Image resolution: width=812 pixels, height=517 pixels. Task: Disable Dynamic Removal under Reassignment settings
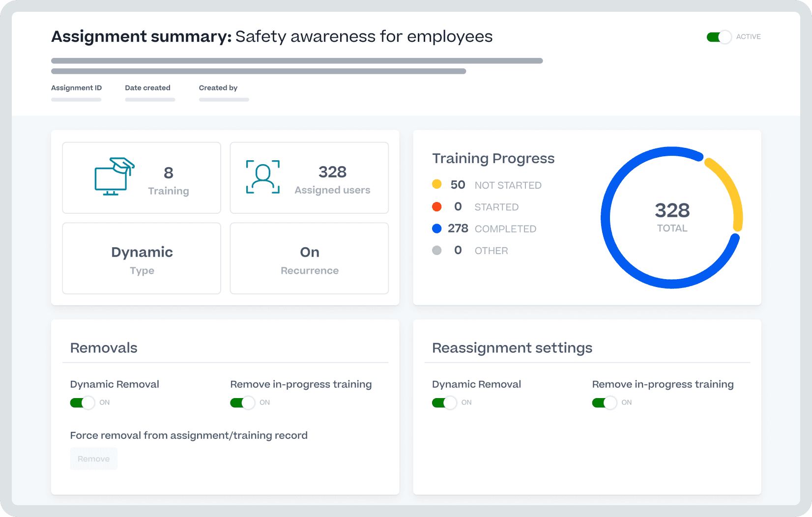[x=444, y=402]
